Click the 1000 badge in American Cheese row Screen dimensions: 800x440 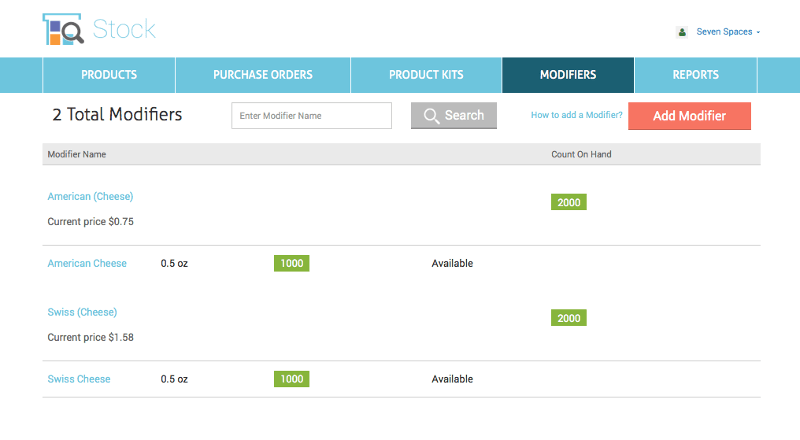coord(292,263)
